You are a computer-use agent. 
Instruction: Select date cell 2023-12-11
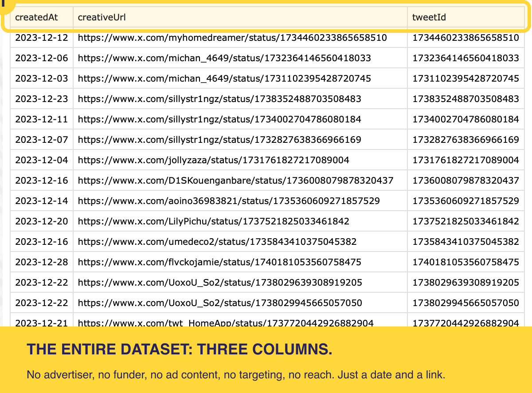42,119
